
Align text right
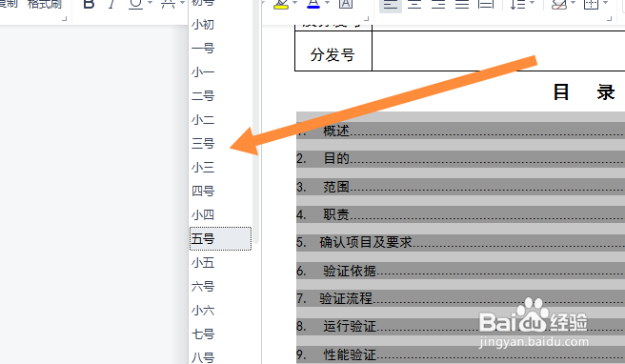click(x=438, y=4)
